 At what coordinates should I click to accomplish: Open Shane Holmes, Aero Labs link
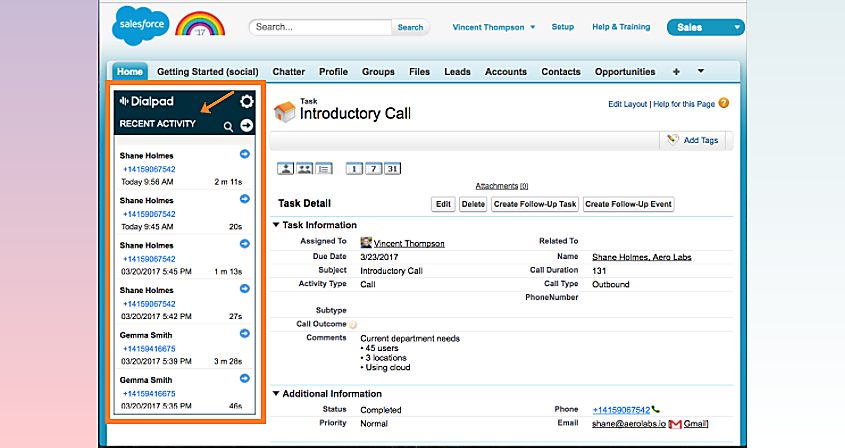(x=641, y=257)
